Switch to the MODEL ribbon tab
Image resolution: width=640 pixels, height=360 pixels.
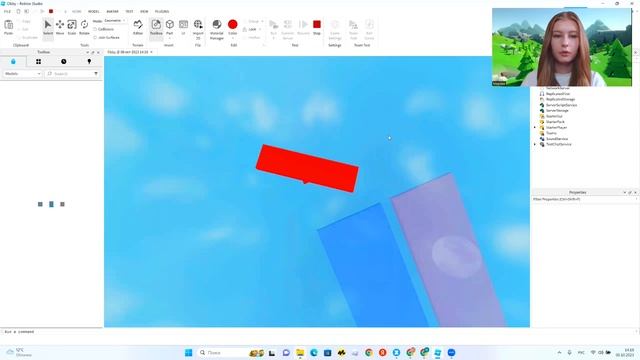[93, 11]
